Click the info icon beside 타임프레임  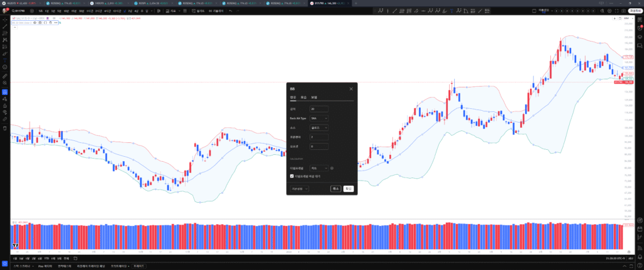coord(332,168)
